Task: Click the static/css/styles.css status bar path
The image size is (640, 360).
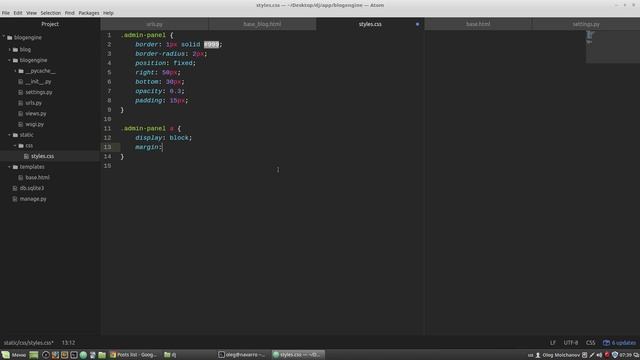Action: pos(29,343)
